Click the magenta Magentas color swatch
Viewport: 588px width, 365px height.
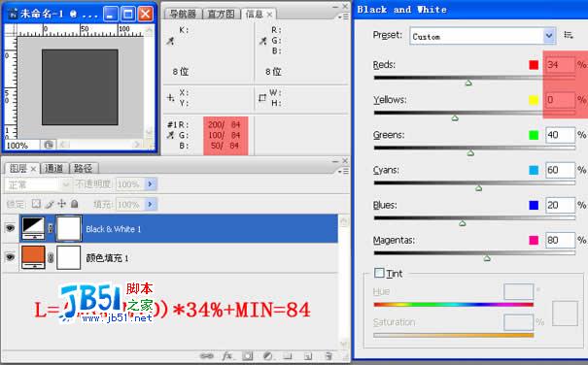(534, 240)
